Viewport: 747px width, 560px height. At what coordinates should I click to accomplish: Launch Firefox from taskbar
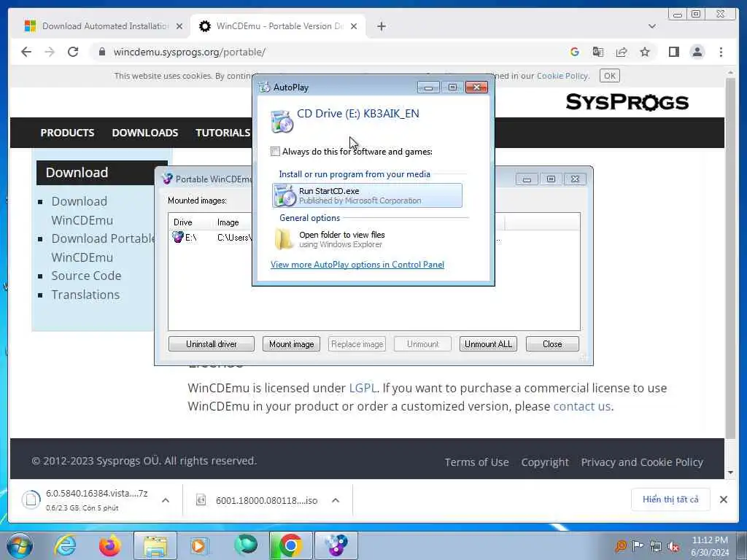point(109,545)
